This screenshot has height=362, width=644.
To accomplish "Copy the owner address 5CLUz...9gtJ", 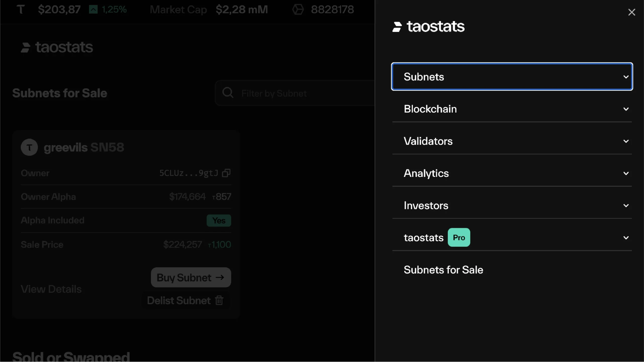I will coord(226,173).
